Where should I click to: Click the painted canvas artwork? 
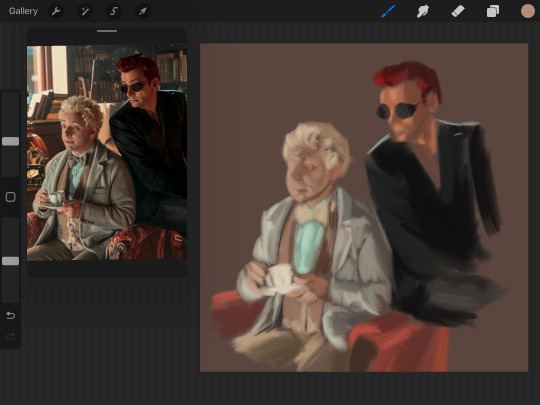[x=364, y=207]
